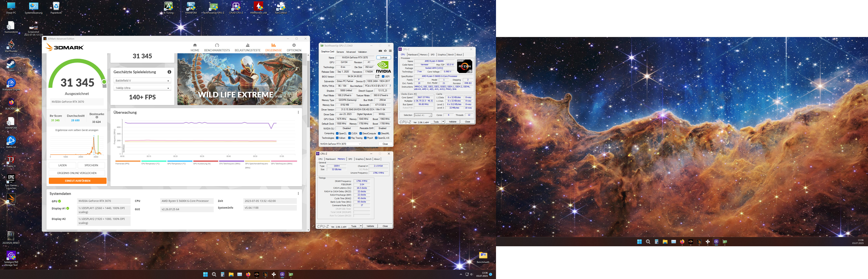Open Wallpaper Engine desktop shortcut
The image size is (868, 279).
[x=11, y=85]
